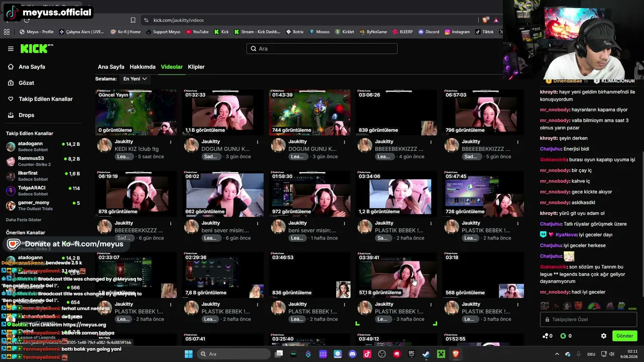Open the Support Meyus bookmark
This screenshot has width=644, height=362.
tap(163, 32)
